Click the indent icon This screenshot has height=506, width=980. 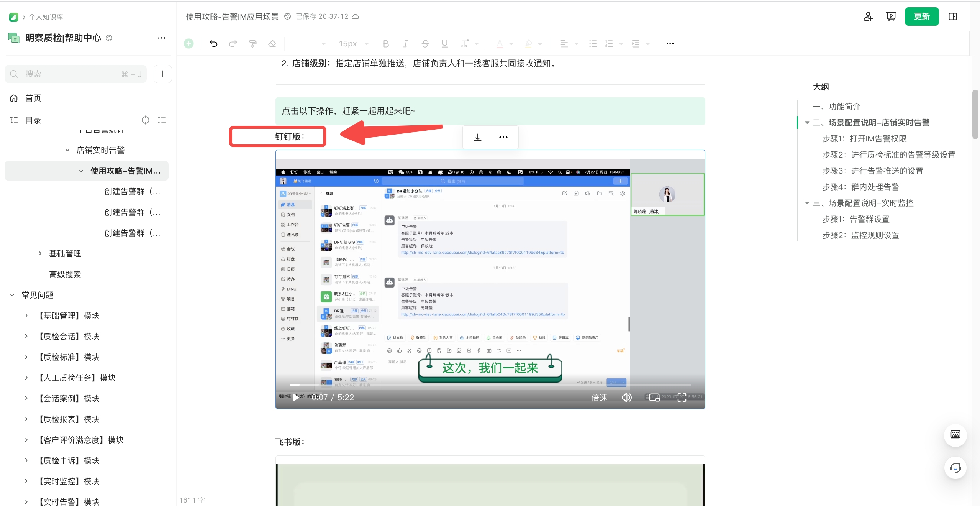tap(636, 44)
